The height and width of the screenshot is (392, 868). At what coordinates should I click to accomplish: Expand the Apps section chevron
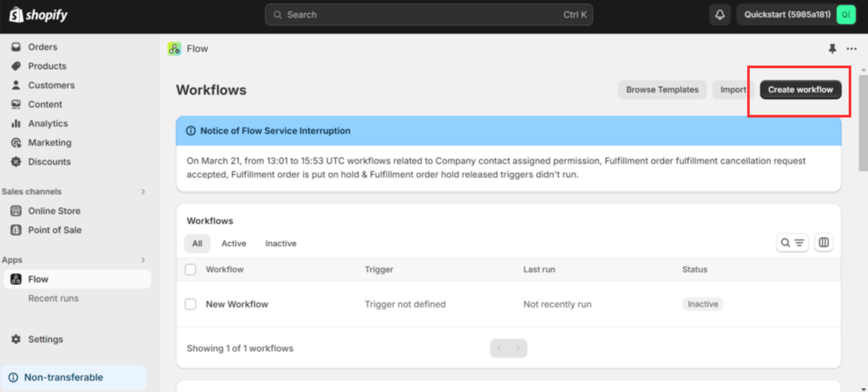[x=143, y=260]
